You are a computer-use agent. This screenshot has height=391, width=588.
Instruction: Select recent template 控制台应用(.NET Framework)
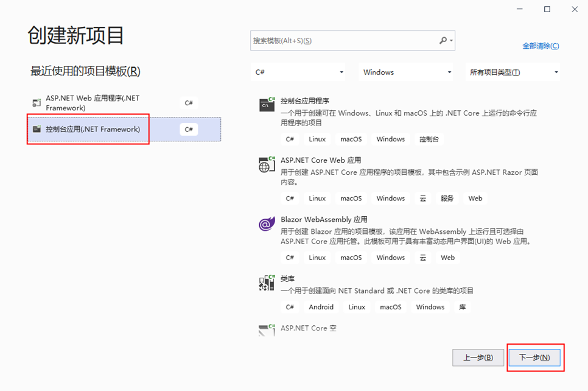click(x=125, y=129)
